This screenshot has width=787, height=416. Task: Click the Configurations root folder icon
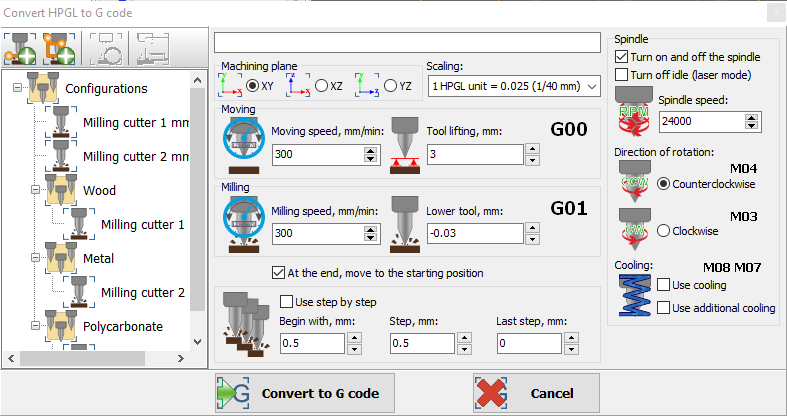click(x=44, y=88)
